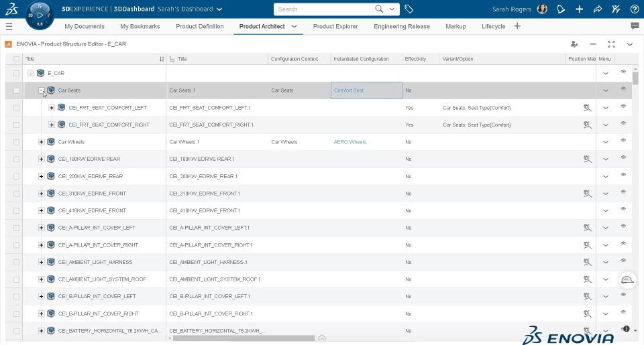Open the chat messages icon
The image size is (644, 345).
coord(635,26)
